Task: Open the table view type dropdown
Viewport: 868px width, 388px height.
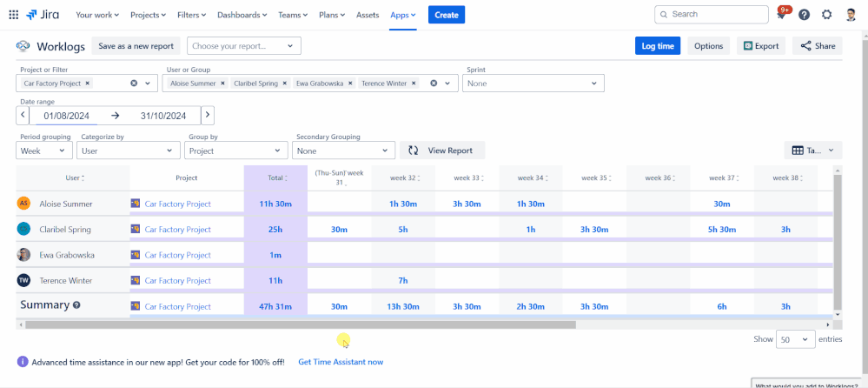Action: (x=813, y=151)
